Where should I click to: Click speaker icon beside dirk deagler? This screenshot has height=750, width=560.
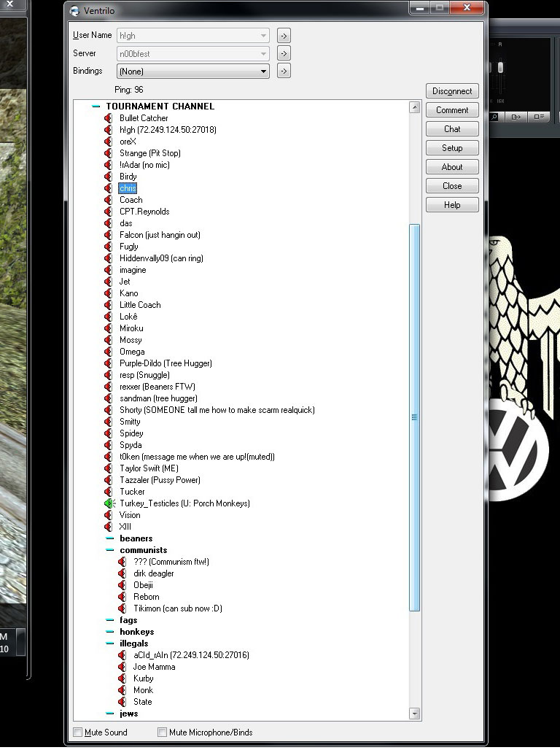tap(122, 573)
